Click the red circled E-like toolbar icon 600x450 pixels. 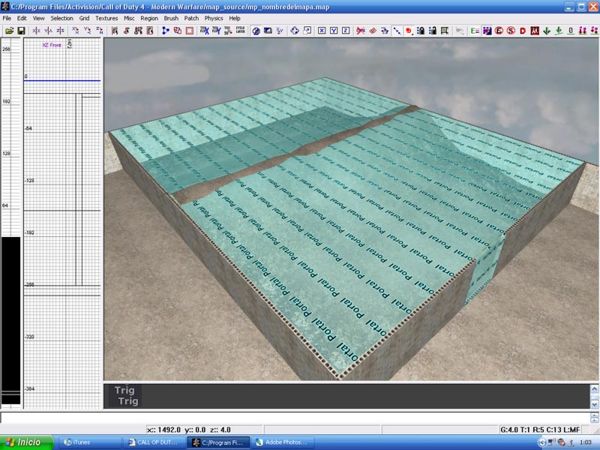(499, 31)
